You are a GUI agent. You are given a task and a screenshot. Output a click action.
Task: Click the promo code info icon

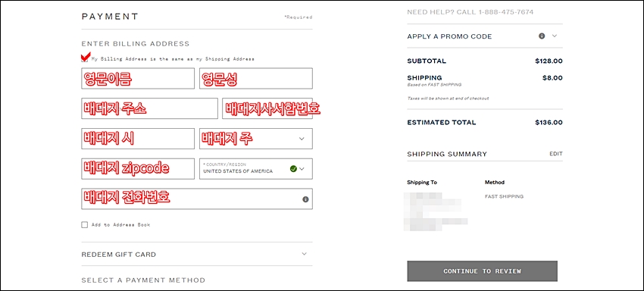(x=542, y=36)
